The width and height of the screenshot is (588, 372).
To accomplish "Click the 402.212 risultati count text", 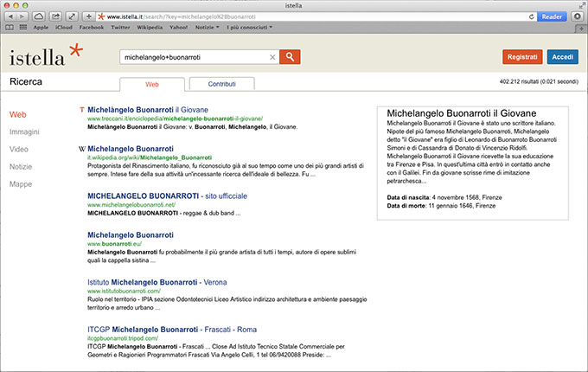I will click(539, 81).
